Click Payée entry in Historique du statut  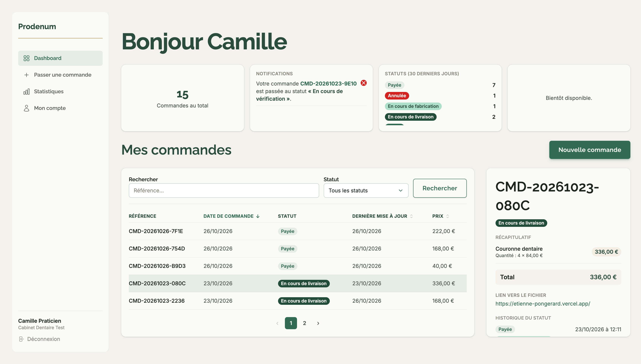(x=505, y=329)
